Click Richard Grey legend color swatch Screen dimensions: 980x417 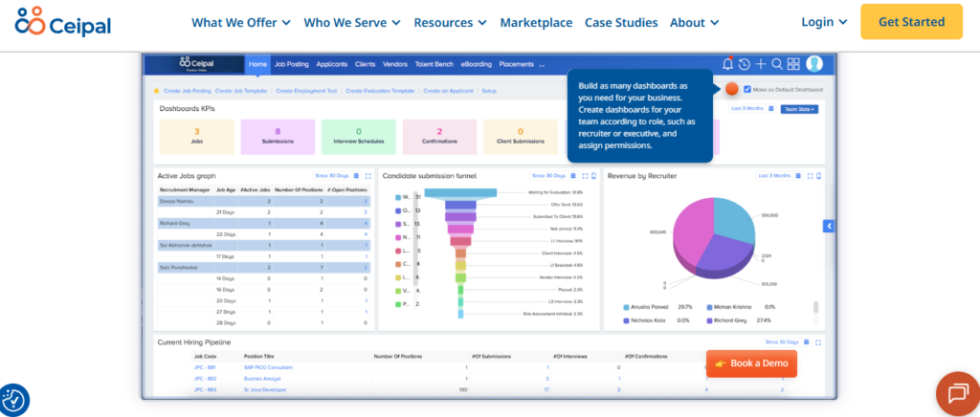[x=709, y=320]
